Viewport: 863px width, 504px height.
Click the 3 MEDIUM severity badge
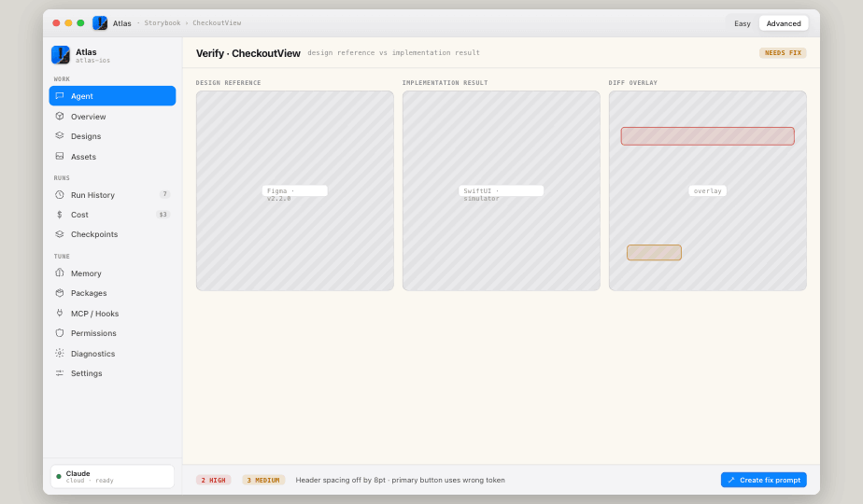(263, 480)
